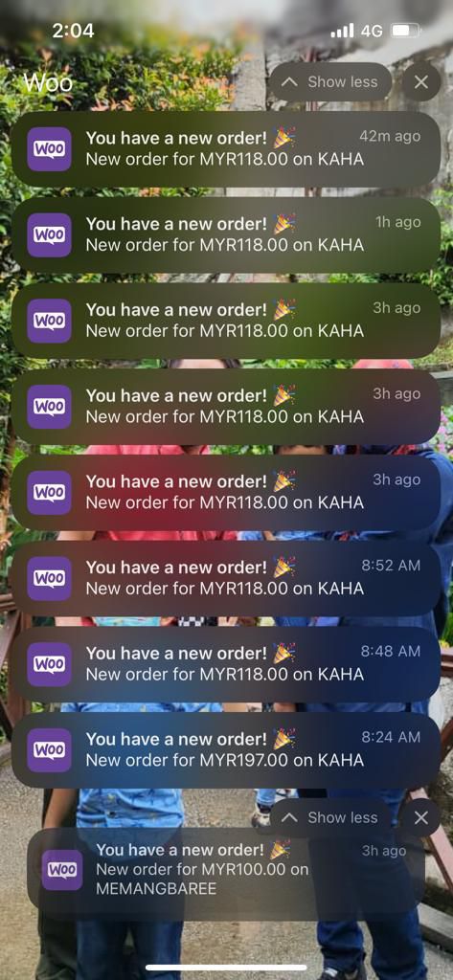Image resolution: width=453 pixels, height=980 pixels.
Task: Open the 42m ago KAHA order notification
Action: point(226,149)
